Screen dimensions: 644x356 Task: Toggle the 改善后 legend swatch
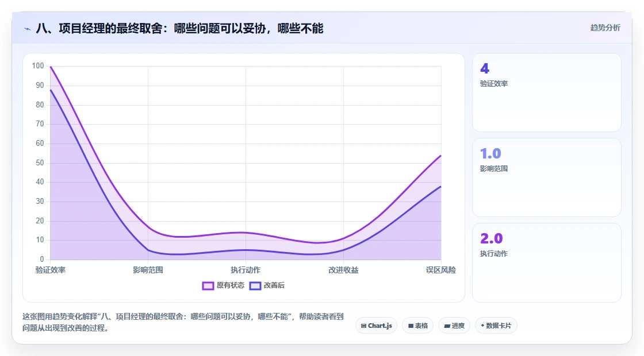(255, 285)
